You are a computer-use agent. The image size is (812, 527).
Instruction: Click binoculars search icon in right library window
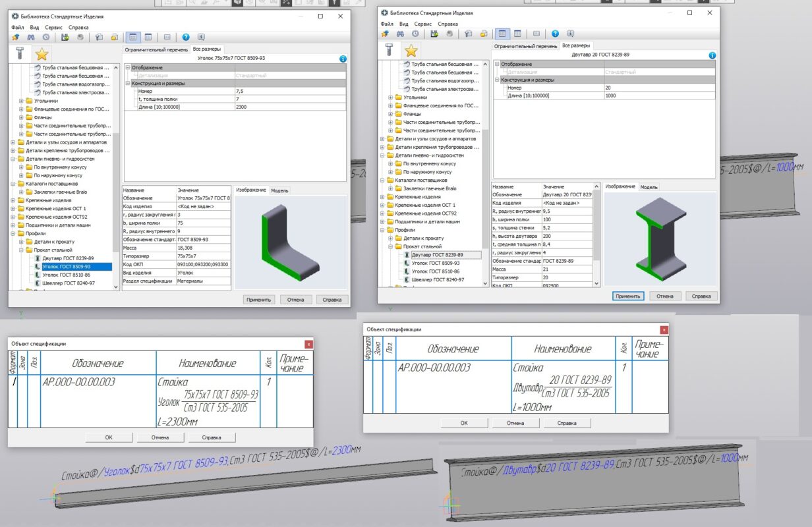[x=399, y=34]
